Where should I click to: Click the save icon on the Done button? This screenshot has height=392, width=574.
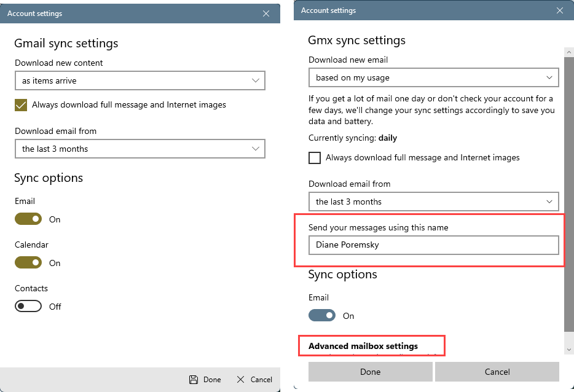193,379
